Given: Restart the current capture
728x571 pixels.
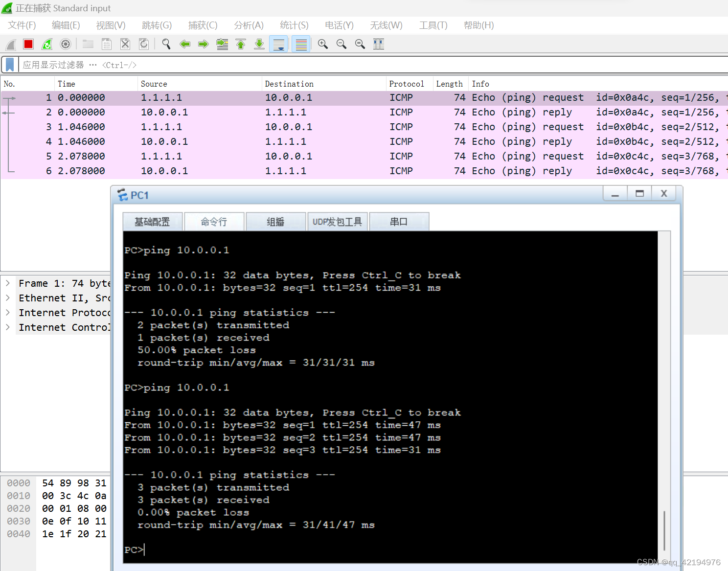Looking at the screenshot, I should tap(47, 45).
